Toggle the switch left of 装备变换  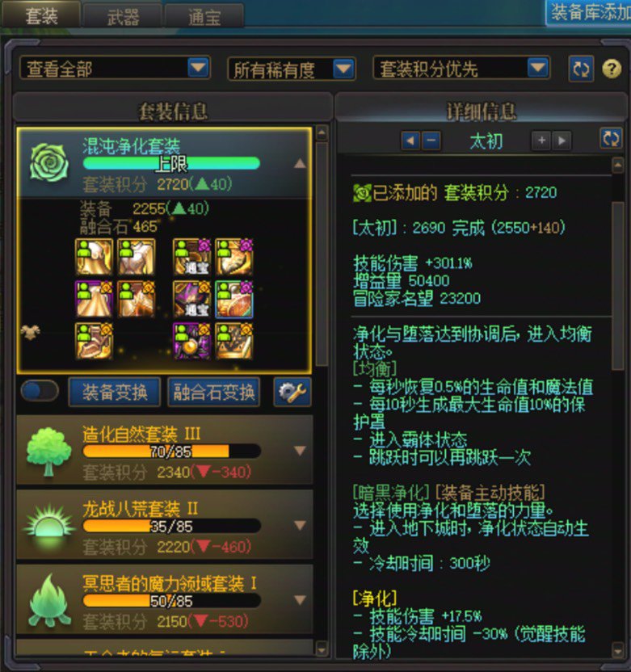pos(40,391)
